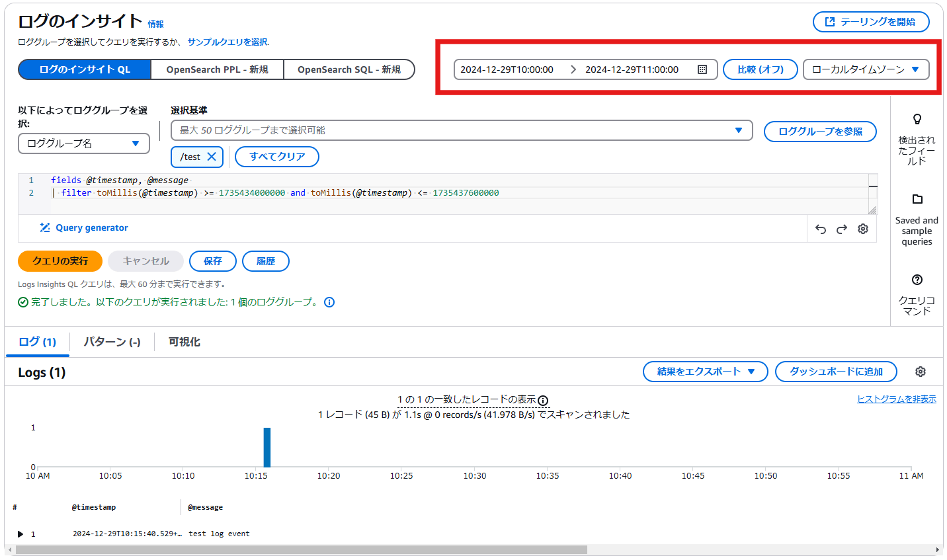The width and height of the screenshot is (947, 560).
Task: Click the horizontal scrollbar thumb
Action: click(x=301, y=550)
